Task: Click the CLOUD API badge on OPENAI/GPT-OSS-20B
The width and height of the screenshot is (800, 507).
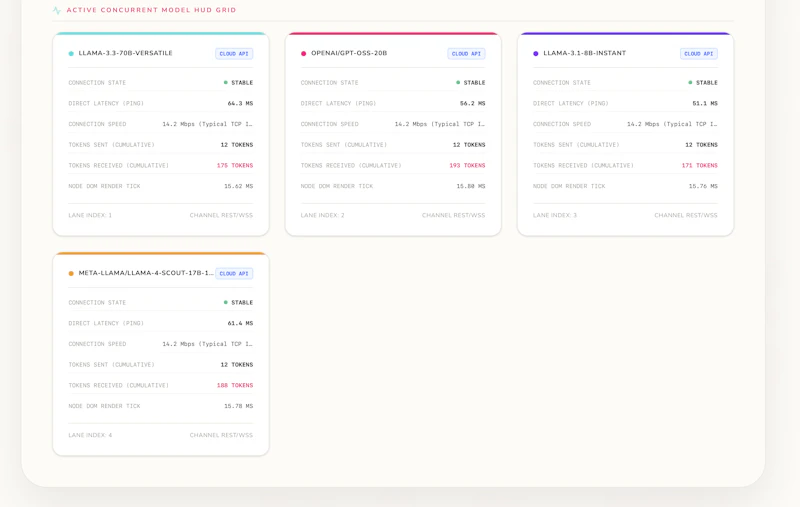Action: click(466, 54)
